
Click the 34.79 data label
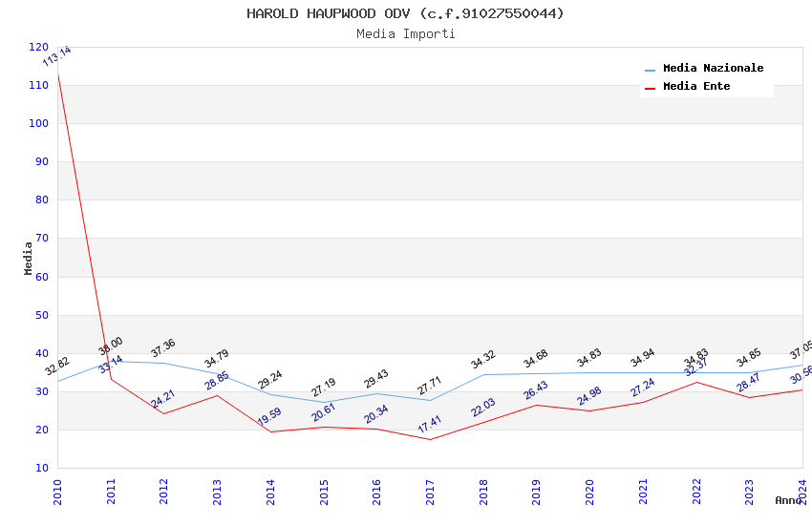(217, 359)
